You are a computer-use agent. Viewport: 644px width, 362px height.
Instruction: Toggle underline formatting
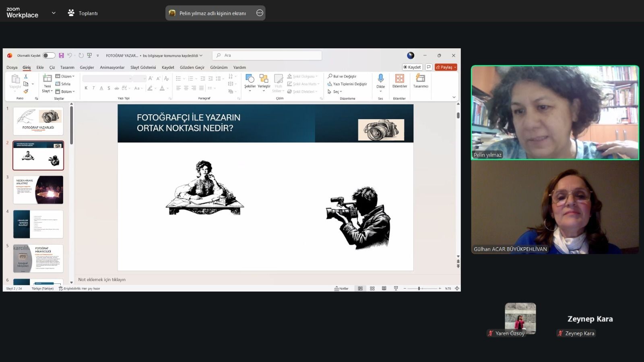[101, 88]
